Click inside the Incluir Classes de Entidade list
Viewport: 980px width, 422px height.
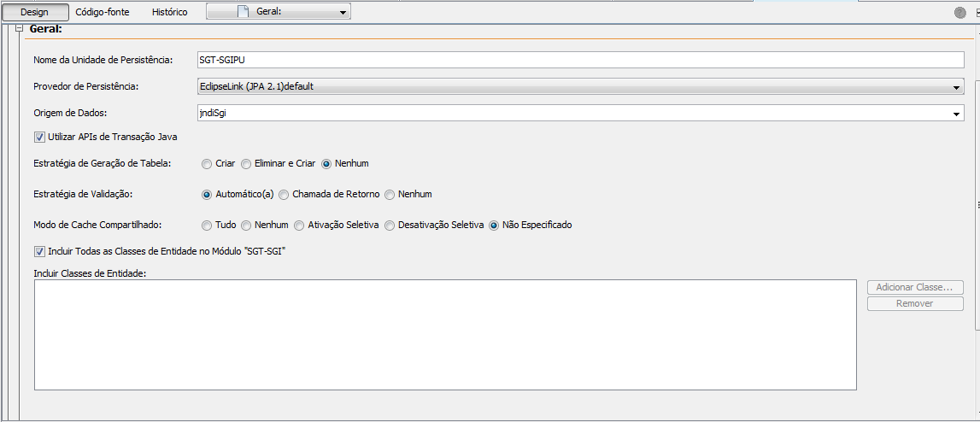(x=445, y=335)
